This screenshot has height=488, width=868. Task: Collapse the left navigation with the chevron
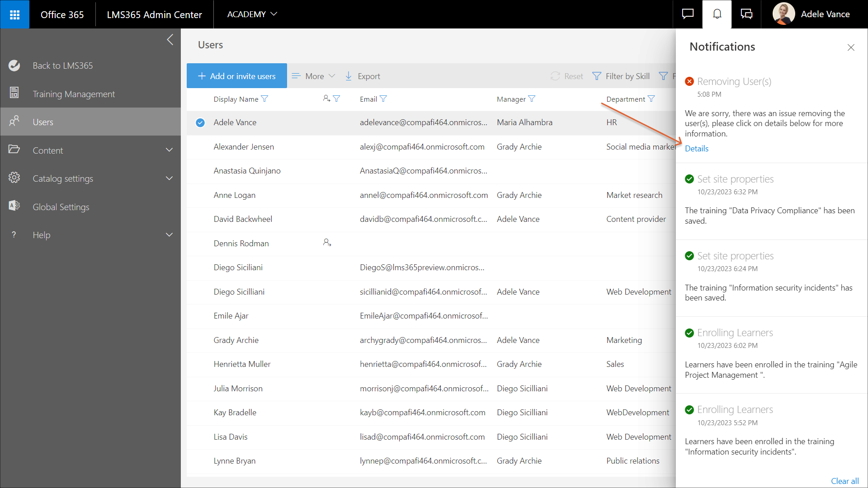click(x=170, y=40)
